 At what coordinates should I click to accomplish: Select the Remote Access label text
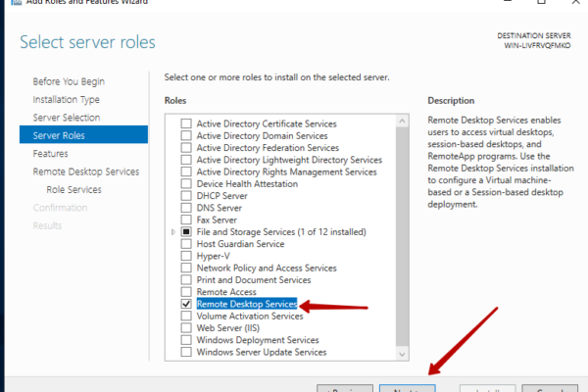[x=226, y=292]
